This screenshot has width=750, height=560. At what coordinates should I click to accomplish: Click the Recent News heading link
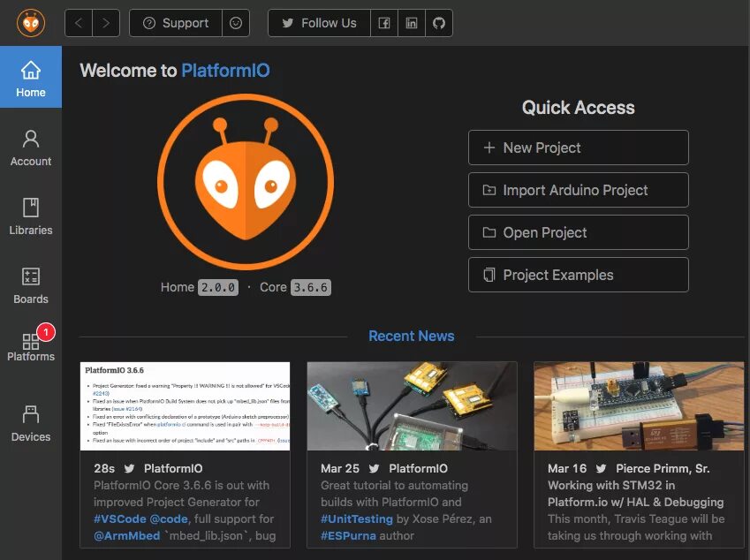[412, 336]
